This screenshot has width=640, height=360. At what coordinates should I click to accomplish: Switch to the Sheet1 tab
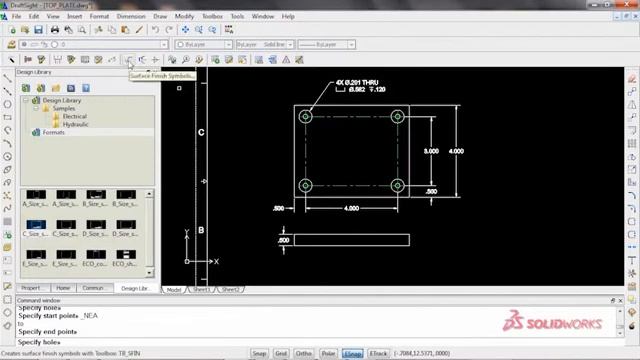[x=202, y=289]
